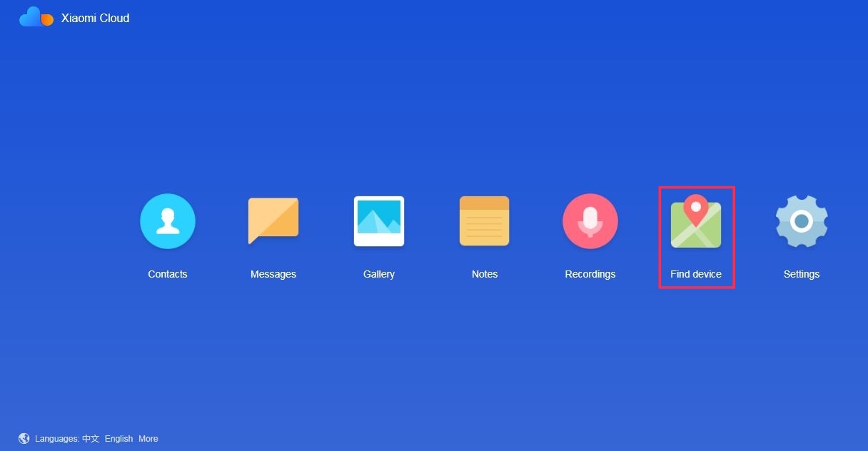Open the Recordings microphone icon
Viewport: 868px width, 451px height.
point(590,221)
